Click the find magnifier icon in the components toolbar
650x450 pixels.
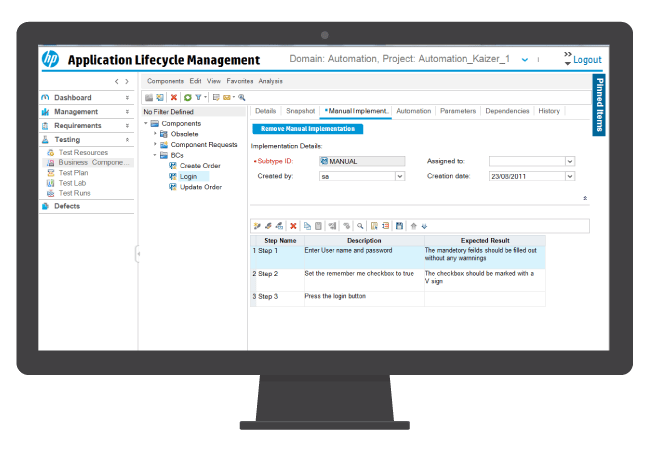[x=242, y=97]
